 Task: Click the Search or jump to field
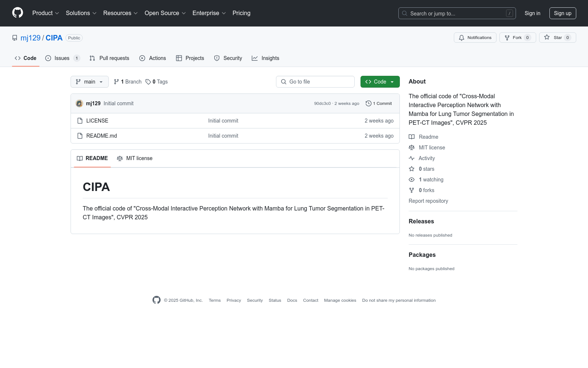coord(457,13)
